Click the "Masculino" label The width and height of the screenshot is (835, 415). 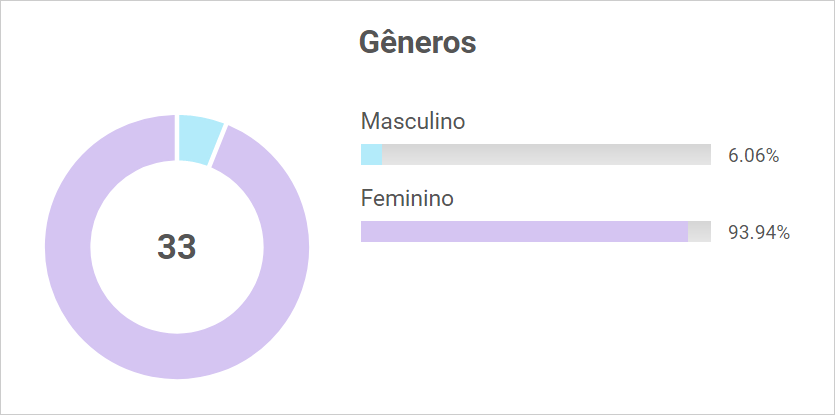click(413, 121)
